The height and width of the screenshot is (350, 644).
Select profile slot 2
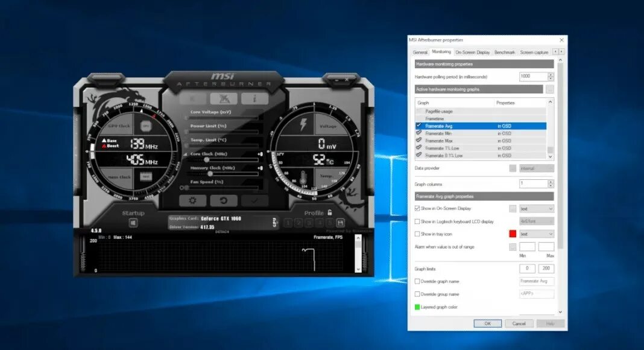pyautogui.click(x=298, y=223)
